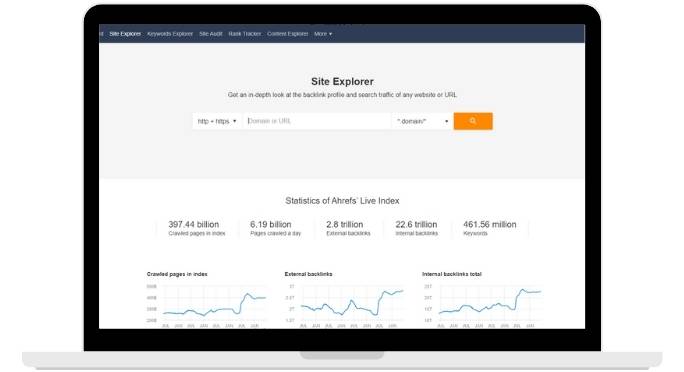Click the Site Explorer page heading
Screen dimensions: 684x372
(x=342, y=82)
